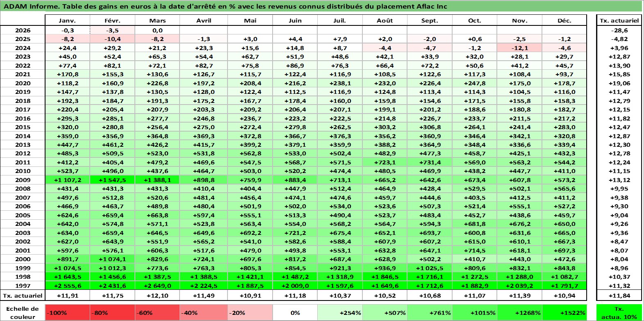Select the 'Mars' column header
Image resolution: width=644 pixels, height=321 pixels.
(157, 20)
